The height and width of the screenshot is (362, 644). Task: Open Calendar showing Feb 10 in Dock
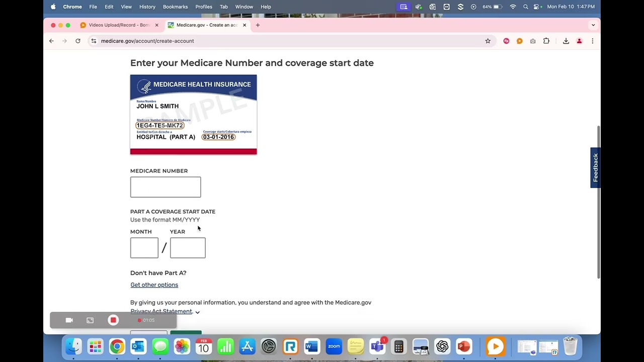[x=203, y=346]
